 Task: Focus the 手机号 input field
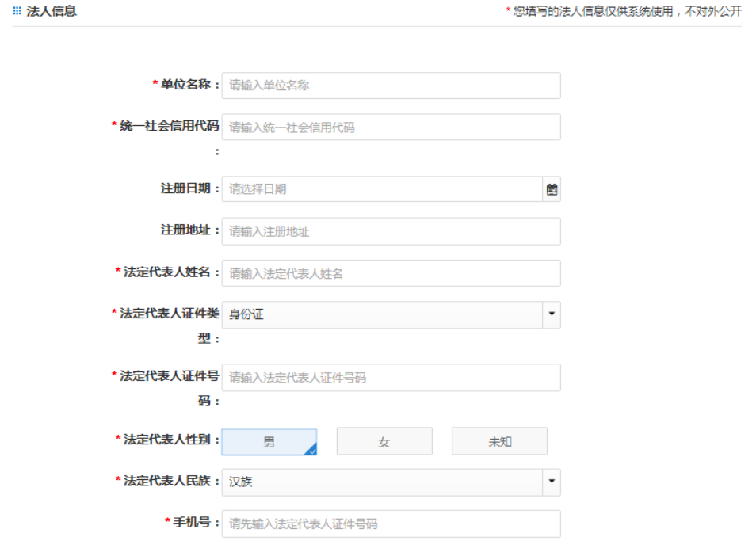click(x=391, y=523)
